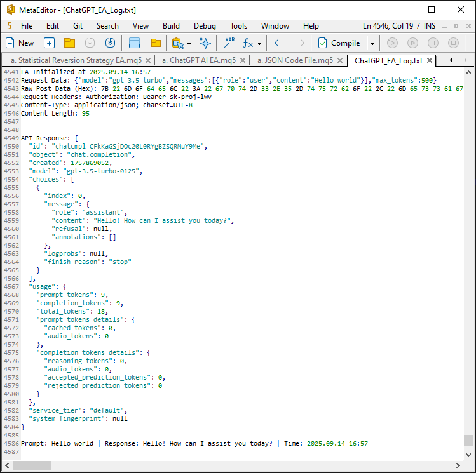Open dropdown arrow next to fx icon
The height and width of the screenshot is (473, 476).
point(259,44)
